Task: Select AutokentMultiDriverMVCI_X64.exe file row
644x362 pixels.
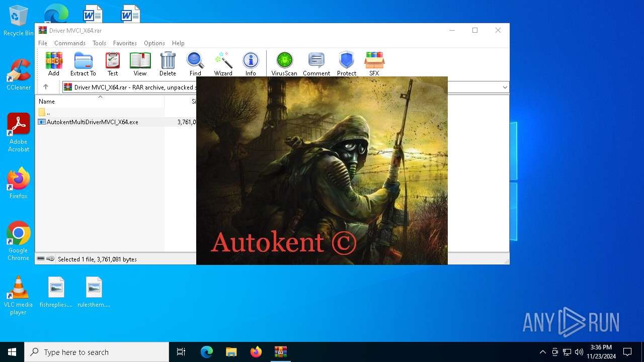Action: pos(117,122)
